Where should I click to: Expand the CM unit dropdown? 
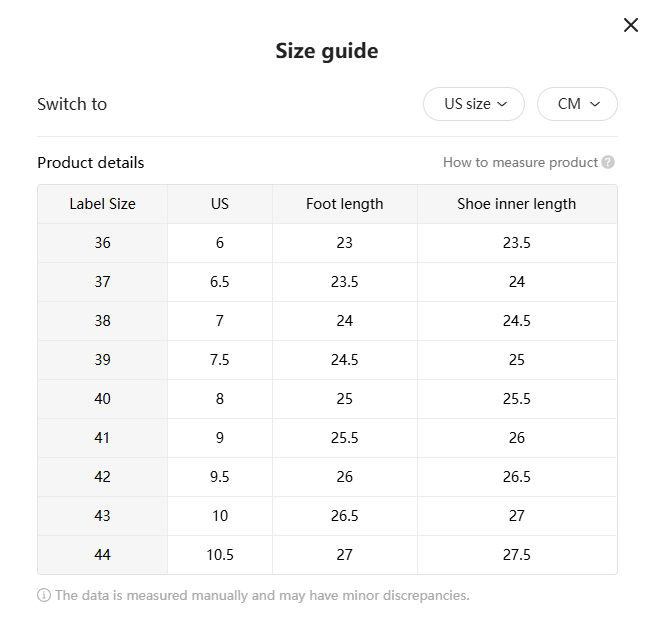[x=577, y=104]
